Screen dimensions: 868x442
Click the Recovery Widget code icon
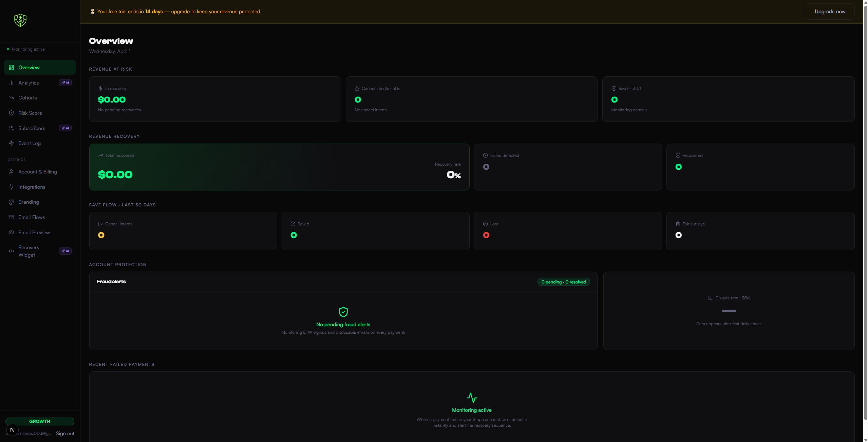(x=11, y=251)
